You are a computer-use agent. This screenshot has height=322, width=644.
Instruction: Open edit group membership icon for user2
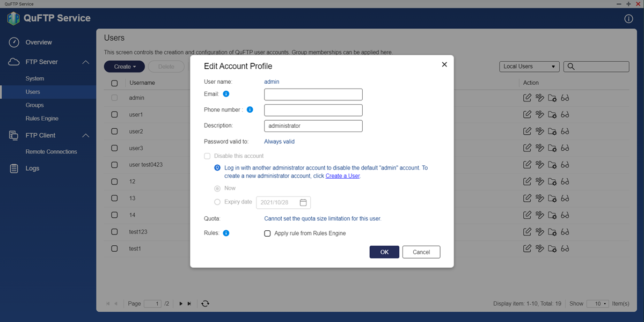(540, 131)
